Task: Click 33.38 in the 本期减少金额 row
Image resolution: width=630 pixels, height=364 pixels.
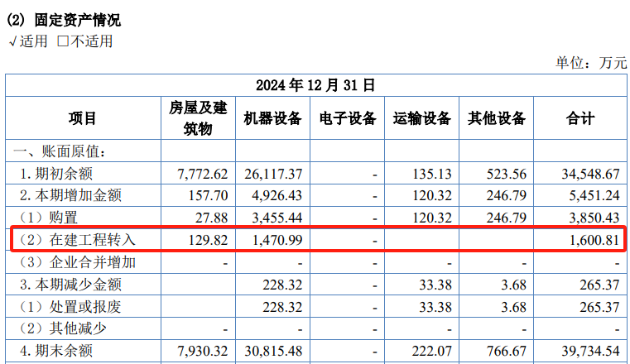Action: tap(435, 285)
